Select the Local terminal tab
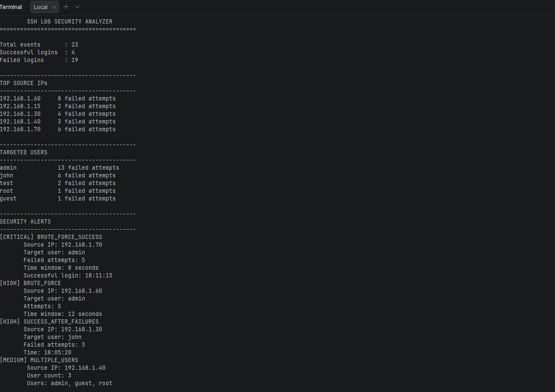555x392 pixels. [x=44, y=7]
